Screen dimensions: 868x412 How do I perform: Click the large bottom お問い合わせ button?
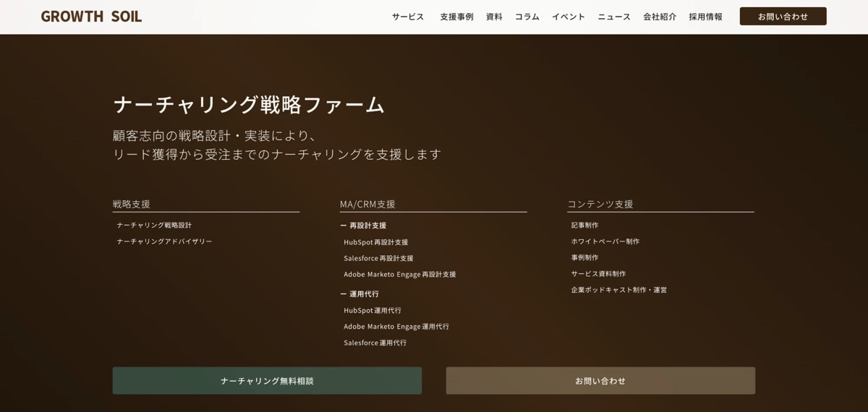click(x=600, y=381)
